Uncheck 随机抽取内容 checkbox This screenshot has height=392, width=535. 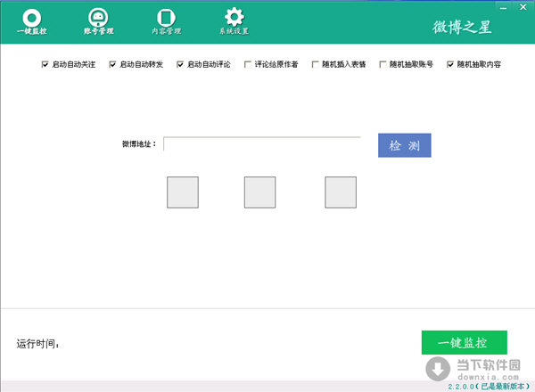click(450, 64)
